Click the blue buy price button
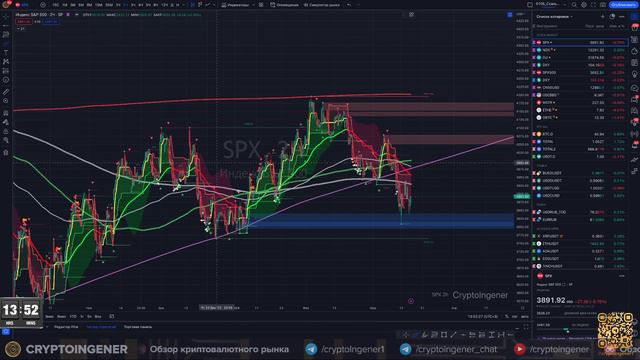The image size is (640, 360). coord(51,21)
